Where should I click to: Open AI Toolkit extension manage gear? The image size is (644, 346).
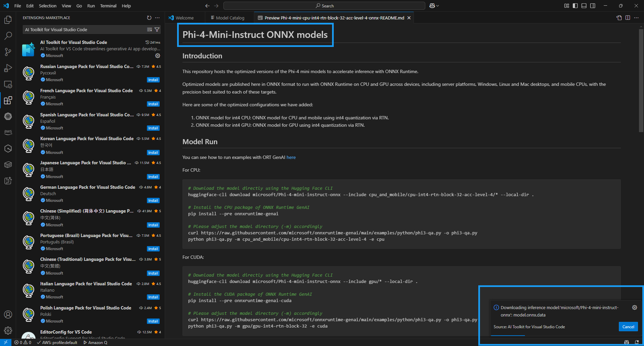[158, 56]
